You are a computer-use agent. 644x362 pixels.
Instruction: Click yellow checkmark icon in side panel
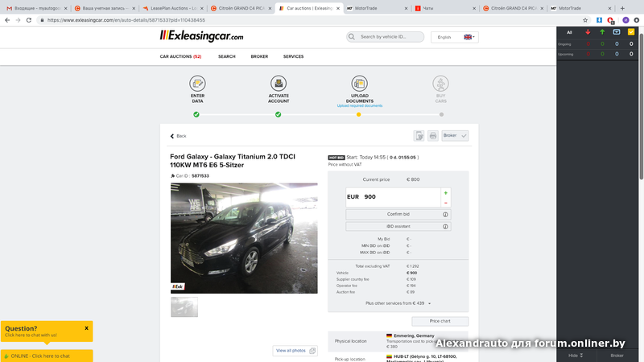pos(631,32)
